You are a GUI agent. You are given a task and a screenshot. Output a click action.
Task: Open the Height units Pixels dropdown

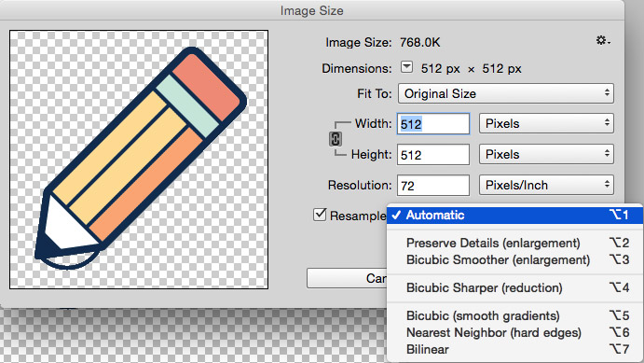pos(546,154)
